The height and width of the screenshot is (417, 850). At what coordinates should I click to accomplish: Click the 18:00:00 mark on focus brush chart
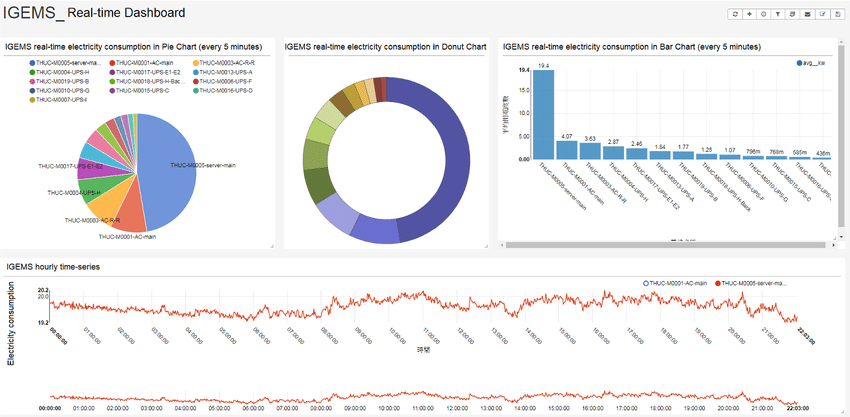tap(660, 407)
